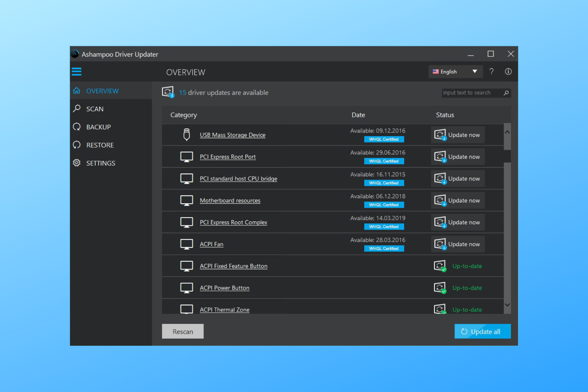Click the ACPI Power Button monitor icon
This screenshot has width=588, height=392.
[x=187, y=288]
